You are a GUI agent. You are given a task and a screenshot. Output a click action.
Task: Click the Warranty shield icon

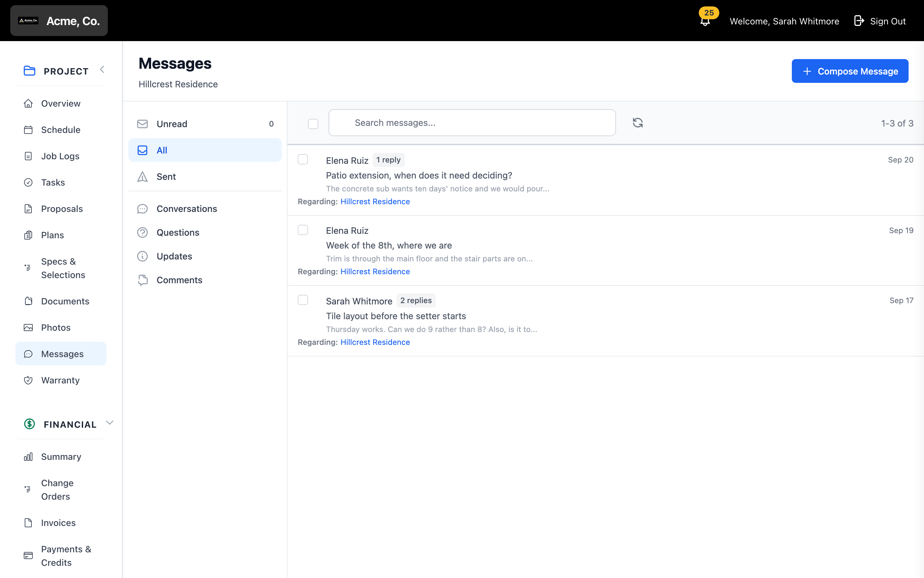(28, 381)
